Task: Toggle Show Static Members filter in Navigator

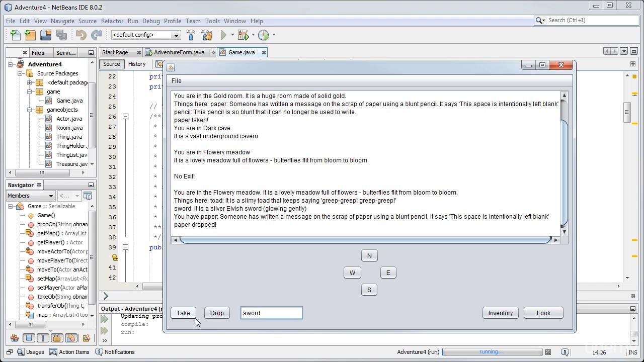Action: (x=43, y=338)
